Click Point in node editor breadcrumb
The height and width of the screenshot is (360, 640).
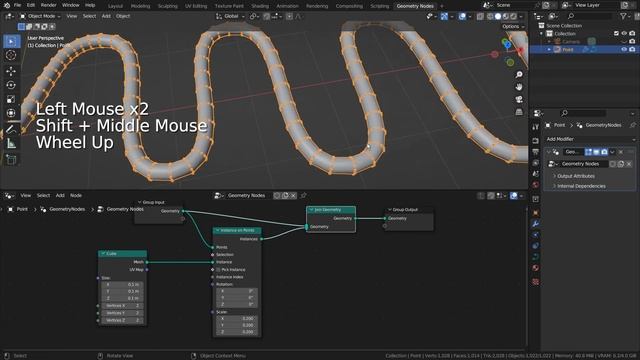click(22, 209)
